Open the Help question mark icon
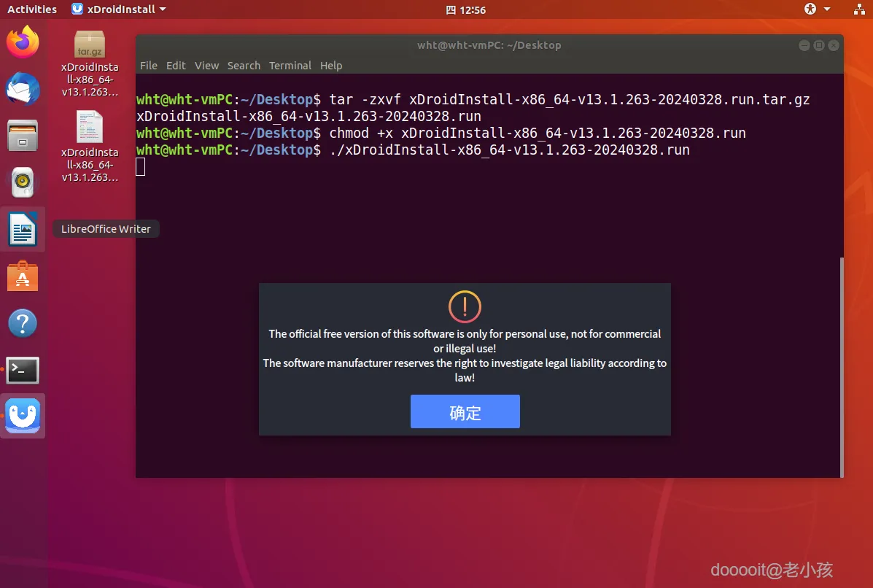 pyautogui.click(x=23, y=323)
